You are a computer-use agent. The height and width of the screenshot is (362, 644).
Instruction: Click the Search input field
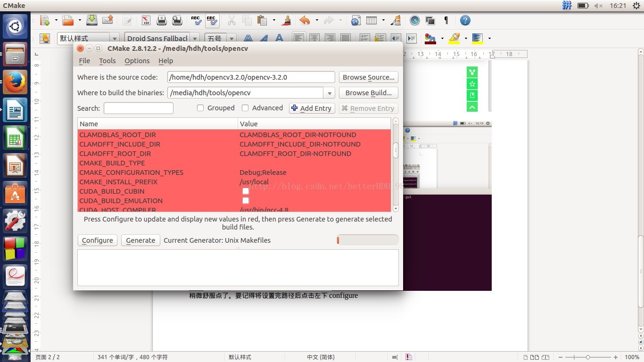pos(139,108)
